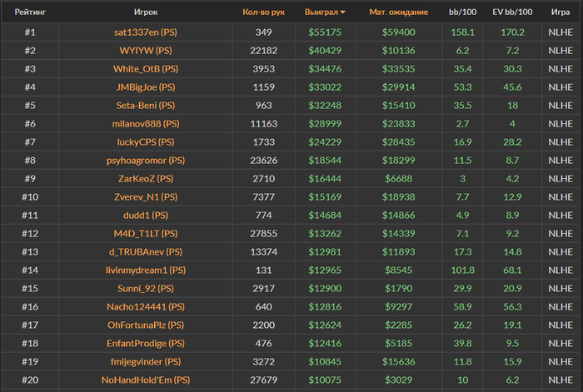Open WYIYW (PS) player link
The width and height of the screenshot is (583, 392).
click(146, 51)
